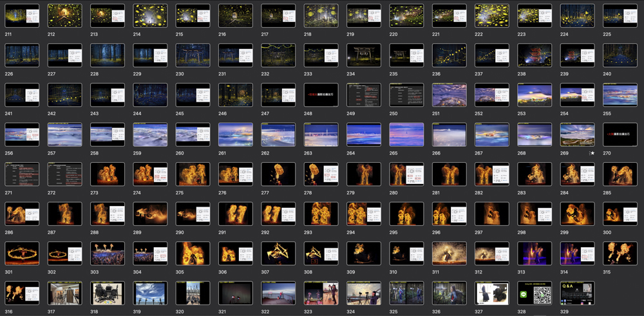Choose the fire dancer slide 273
644x316 pixels.
[108, 174]
